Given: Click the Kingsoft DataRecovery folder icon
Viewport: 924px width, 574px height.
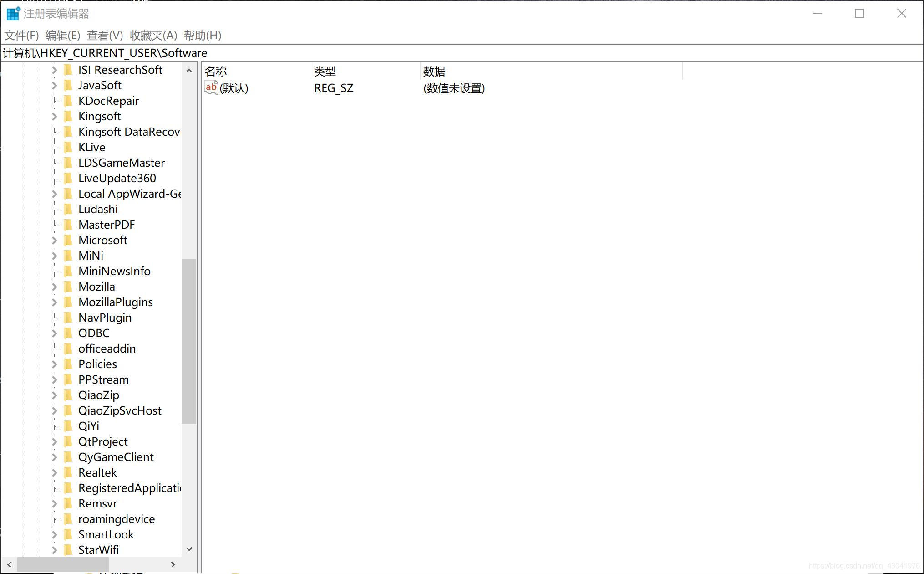Looking at the screenshot, I should [68, 132].
